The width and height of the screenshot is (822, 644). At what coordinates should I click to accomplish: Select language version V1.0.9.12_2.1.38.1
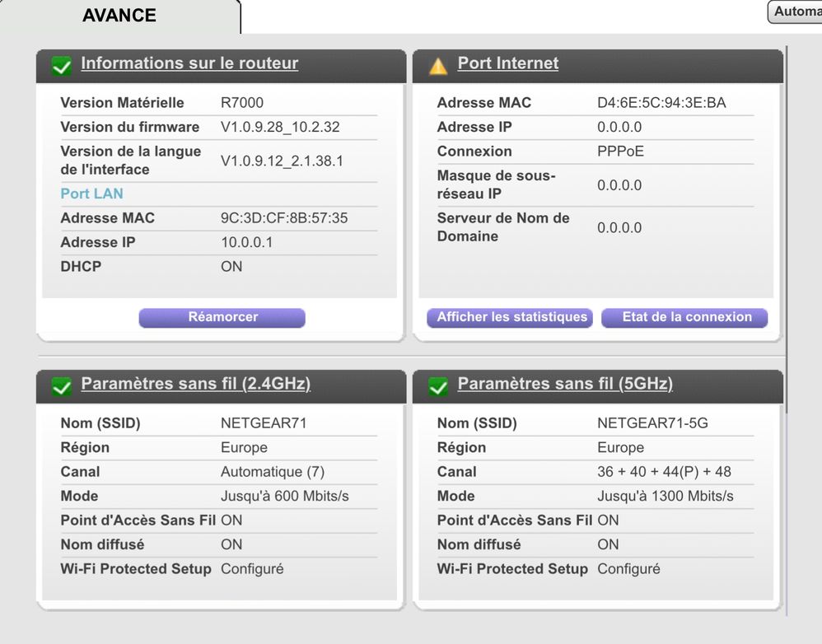point(282,161)
